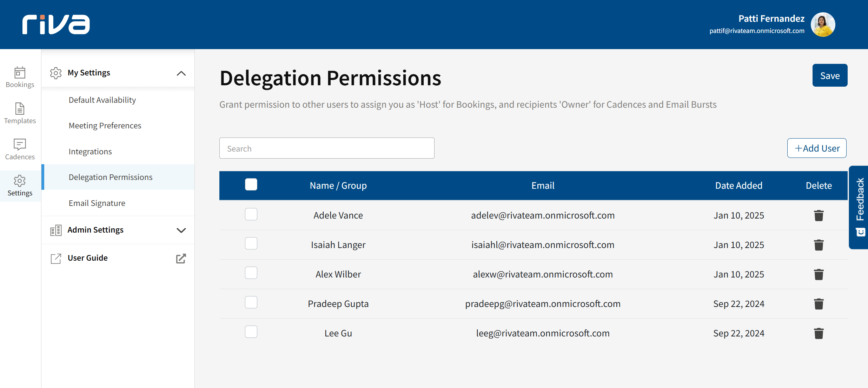Delete Adele Vance's delegation entry
Screen dimensions: 868x388
click(819, 215)
